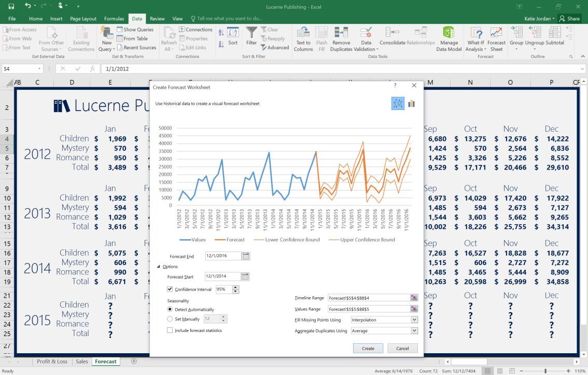Click the Forecast End date field

pyautogui.click(x=223, y=256)
